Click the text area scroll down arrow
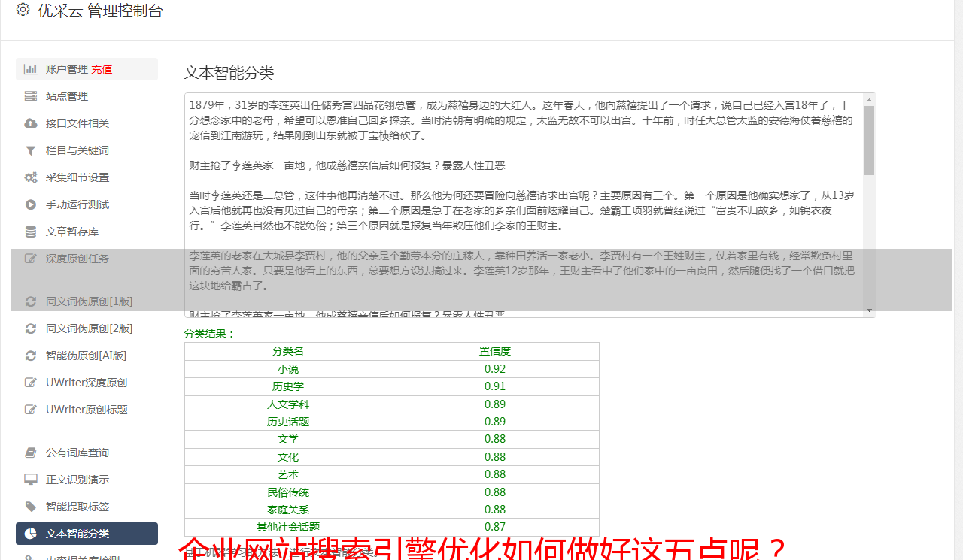 click(869, 310)
